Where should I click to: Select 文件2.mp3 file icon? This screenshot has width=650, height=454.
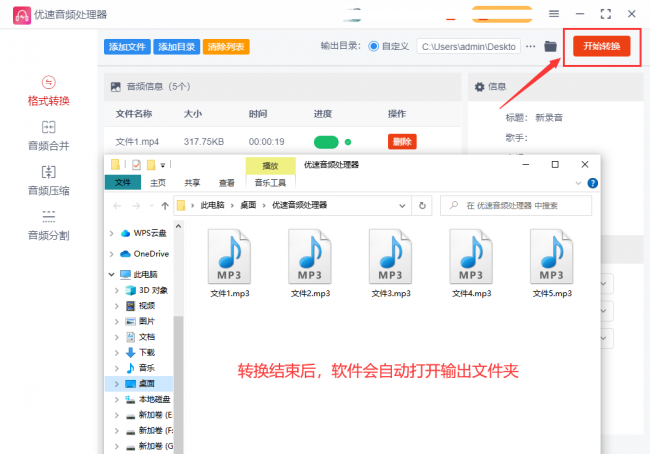(x=310, y=257)
